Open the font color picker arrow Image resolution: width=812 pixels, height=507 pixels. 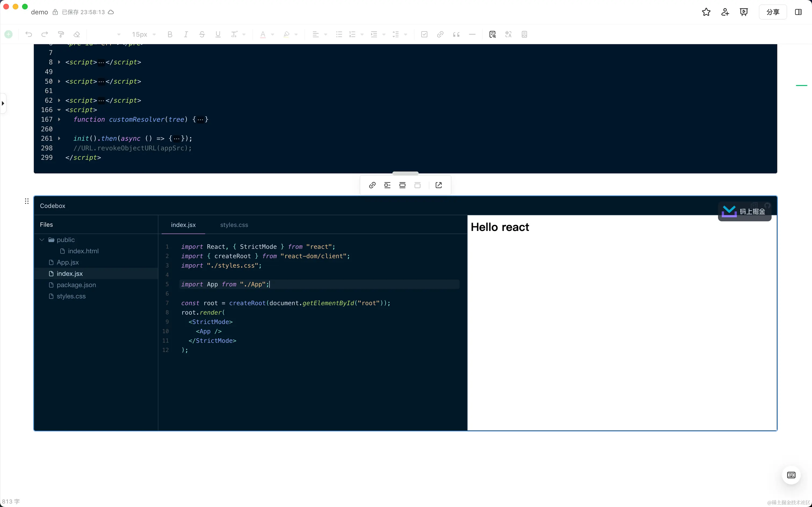pyautogui.click(x=273, y=34)
